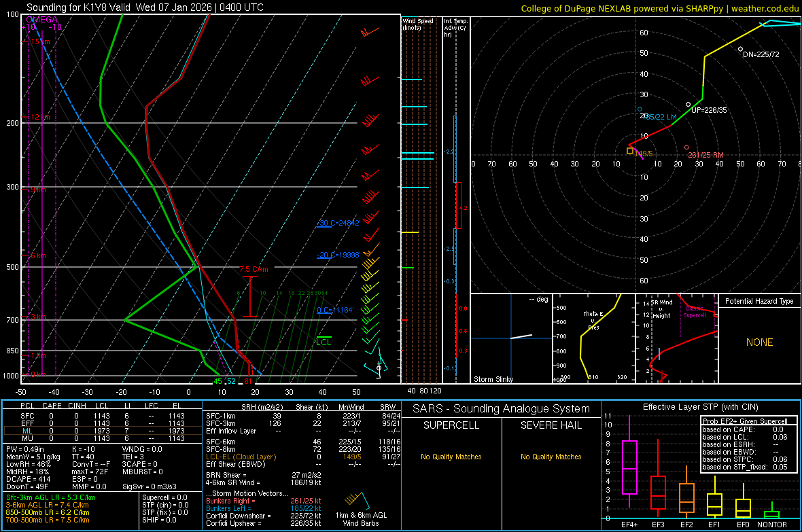
Task: Click the 1km & 6km AGL wind barb graphic
Action: [x=358, y=500]
